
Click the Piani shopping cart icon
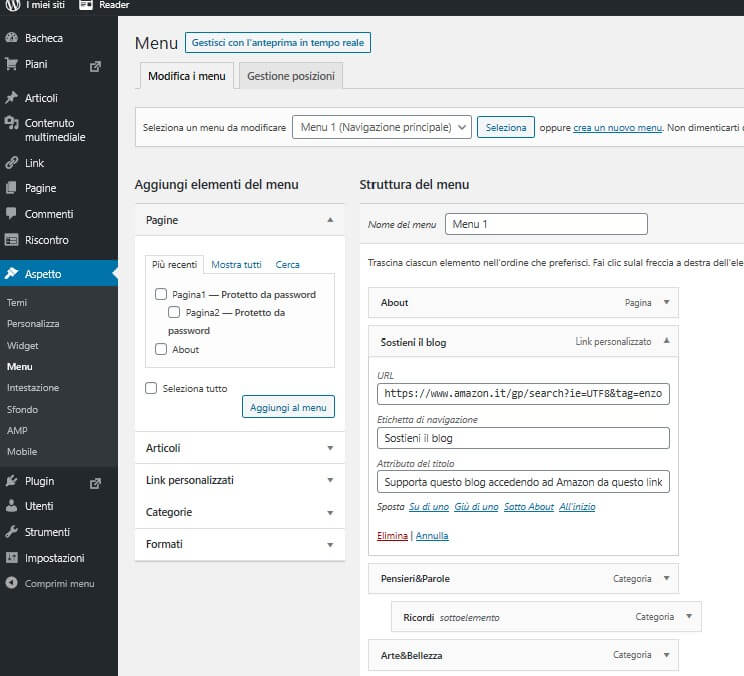click(11, 64)
